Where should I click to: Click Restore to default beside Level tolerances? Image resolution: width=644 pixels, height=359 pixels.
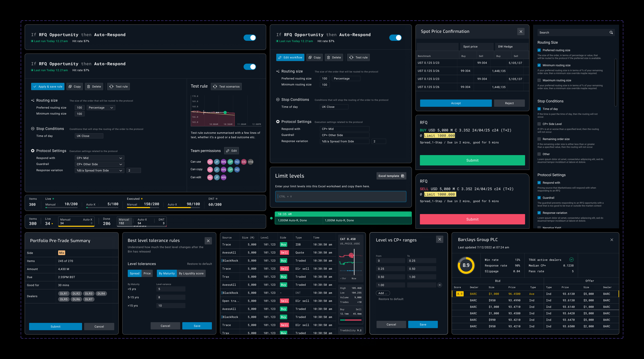tap(200, 264)
